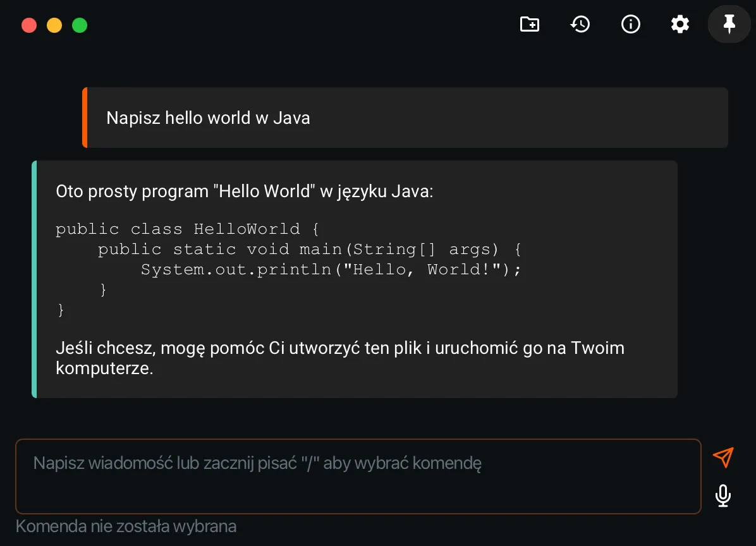This screenshot has height=546, width=756.
Task: Minimize the window using the yellow button
Action: click(54, 25)
